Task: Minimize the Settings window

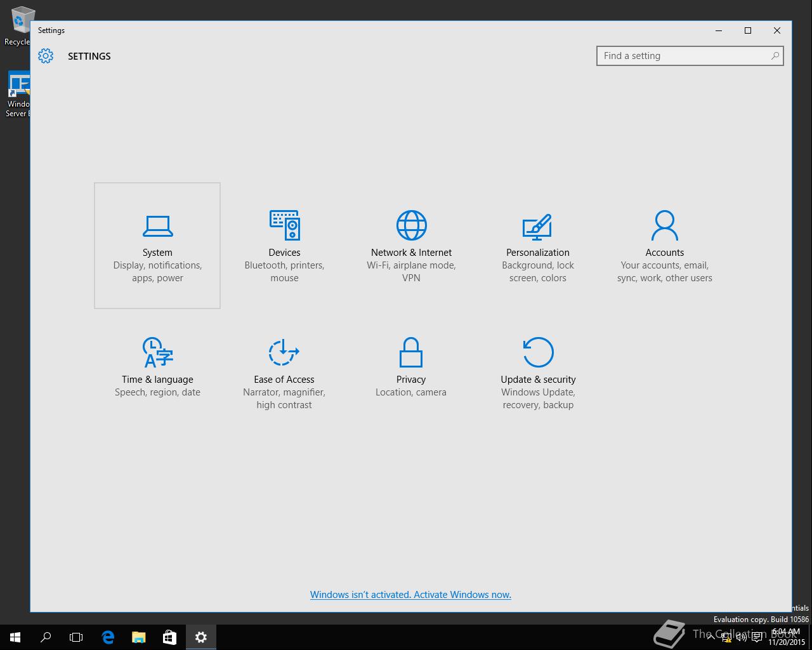Action: [x=719, y=30]
